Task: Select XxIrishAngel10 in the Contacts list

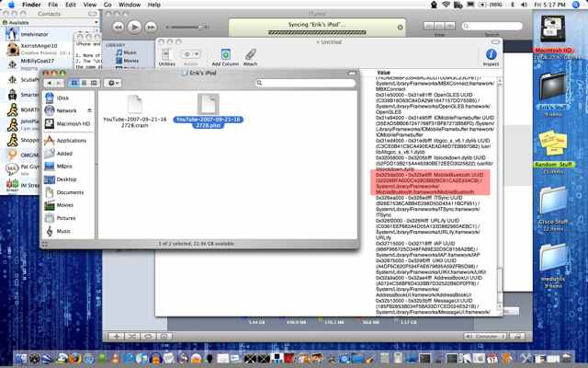Action: click(39, 48)
